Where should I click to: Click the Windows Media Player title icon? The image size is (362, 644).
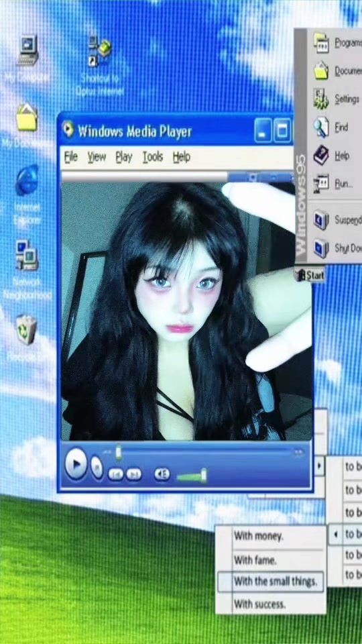(68, 129)
